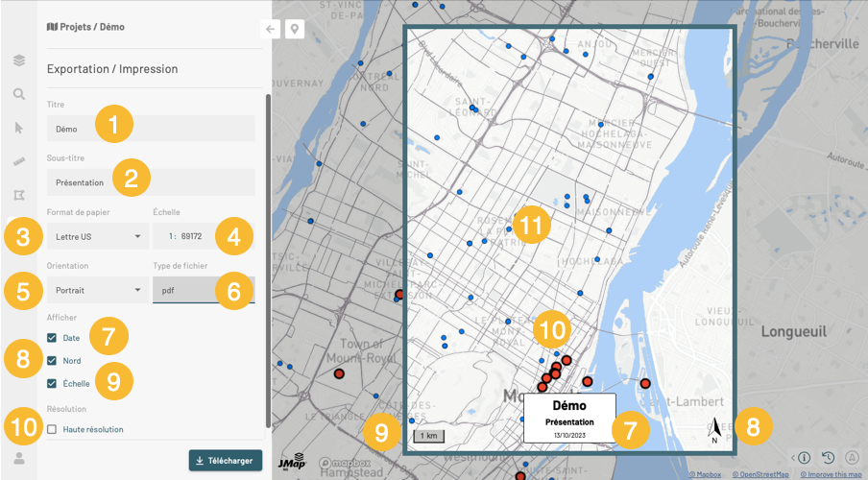The image size is (868, 480).
Task: Open the Layers panel in the sidebar
Action: [19, 60]
